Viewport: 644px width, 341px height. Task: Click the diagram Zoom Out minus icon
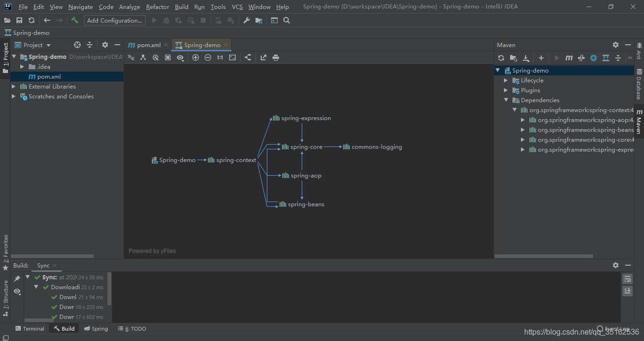(x=208, y=57)
